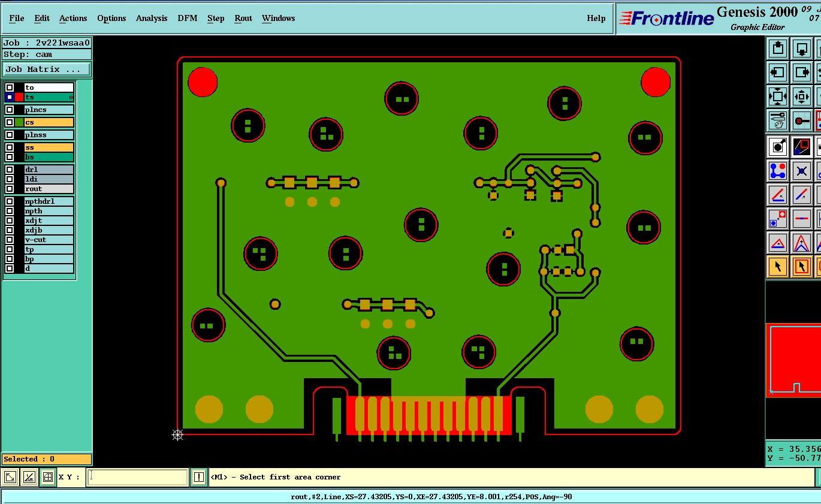Select the black-circle arrow feature tool
The width and height of the screenshot is (821, 504).
[x=777, y=146]
